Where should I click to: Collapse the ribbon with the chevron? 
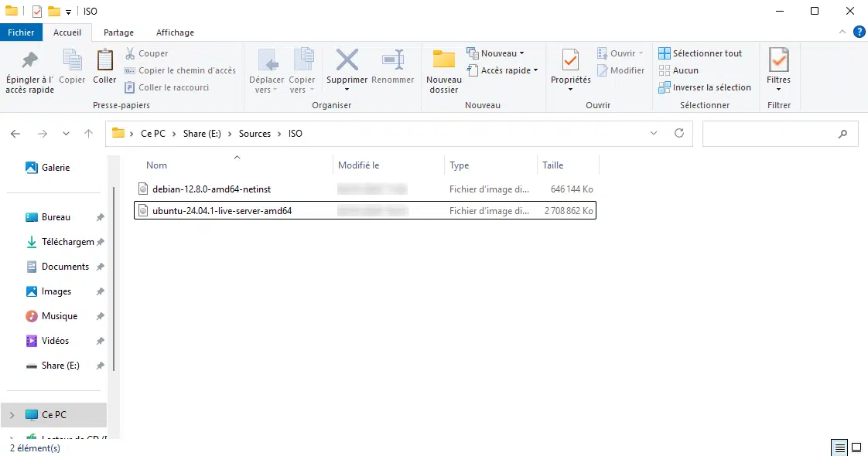[x=842, y=32]
